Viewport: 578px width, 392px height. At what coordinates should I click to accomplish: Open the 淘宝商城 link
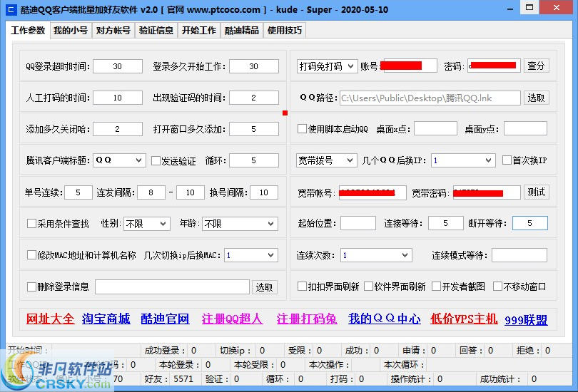click(x=106, y=319)
